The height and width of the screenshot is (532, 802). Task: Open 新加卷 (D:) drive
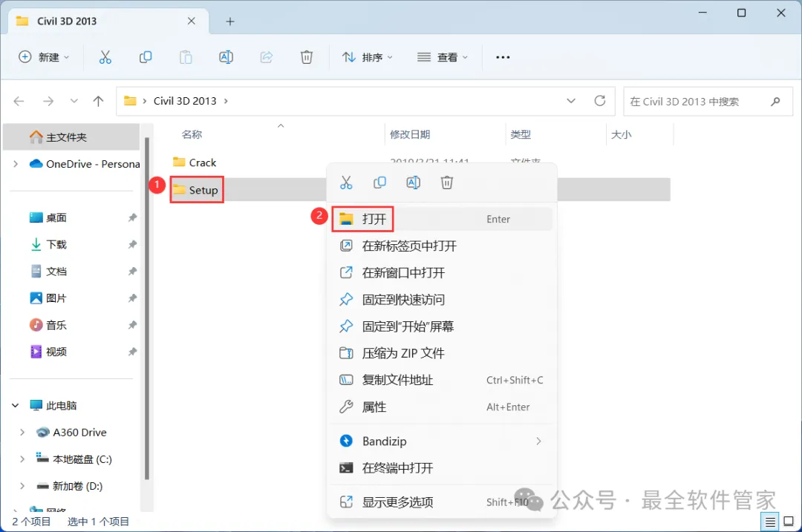70,486
